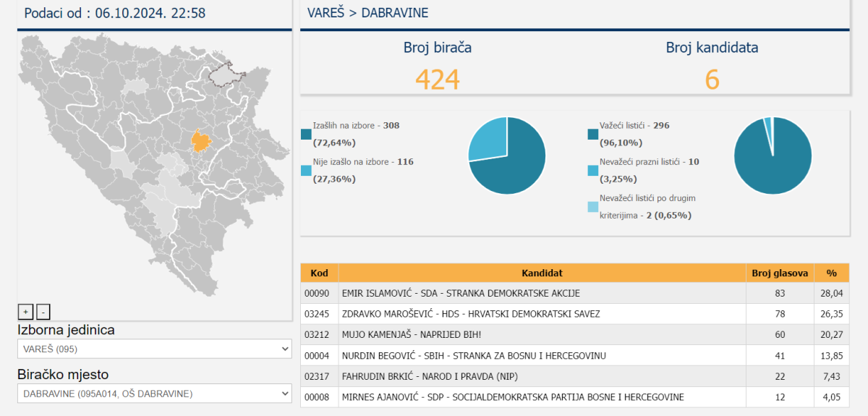Click the percentage 20,27
Image resolution: width=868 pixels, height=416 pixels.
(x=832, y=334)
